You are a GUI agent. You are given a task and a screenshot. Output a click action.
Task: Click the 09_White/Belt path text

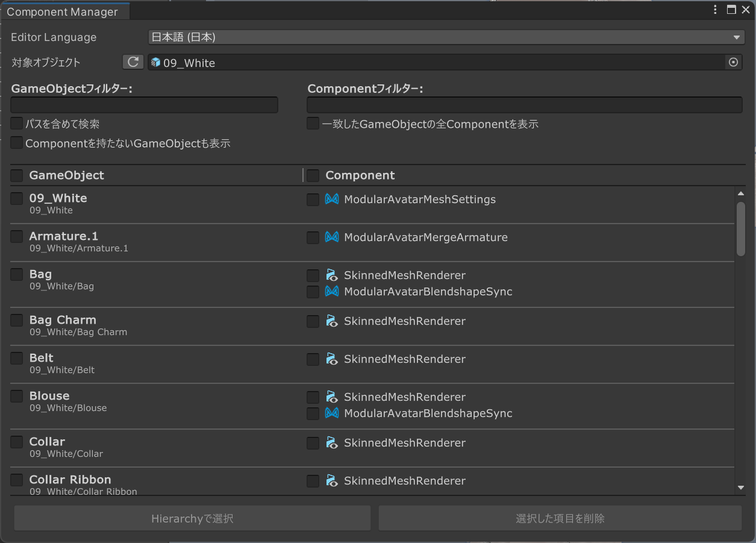(62, 370)
